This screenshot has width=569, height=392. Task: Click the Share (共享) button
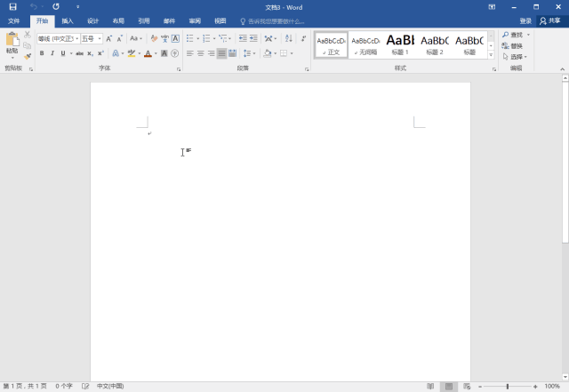550,21
